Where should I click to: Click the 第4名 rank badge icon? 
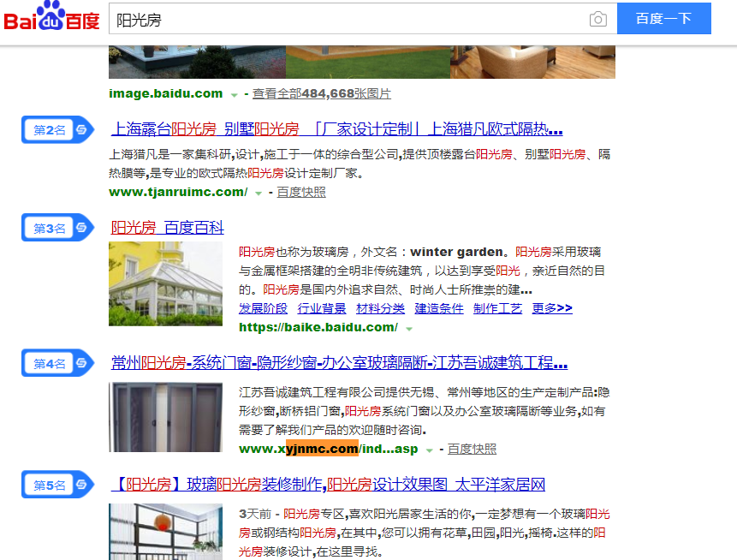click(x=58, y=363)
